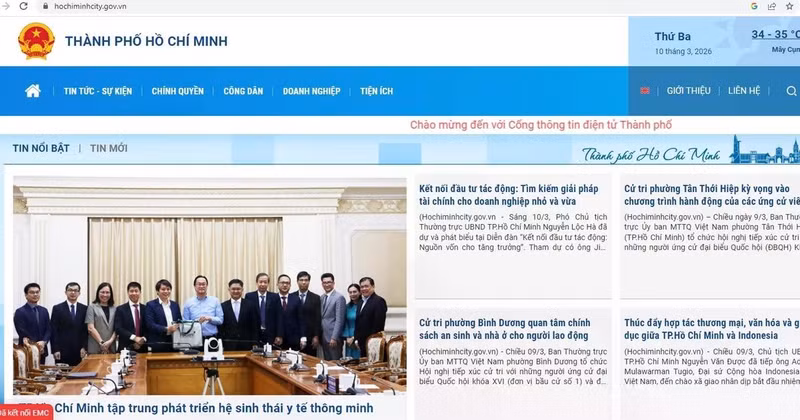Viewport: 800px width, 420px height.
Task: Switch language with the UK flag icon
Action: (x=645, y=91)
